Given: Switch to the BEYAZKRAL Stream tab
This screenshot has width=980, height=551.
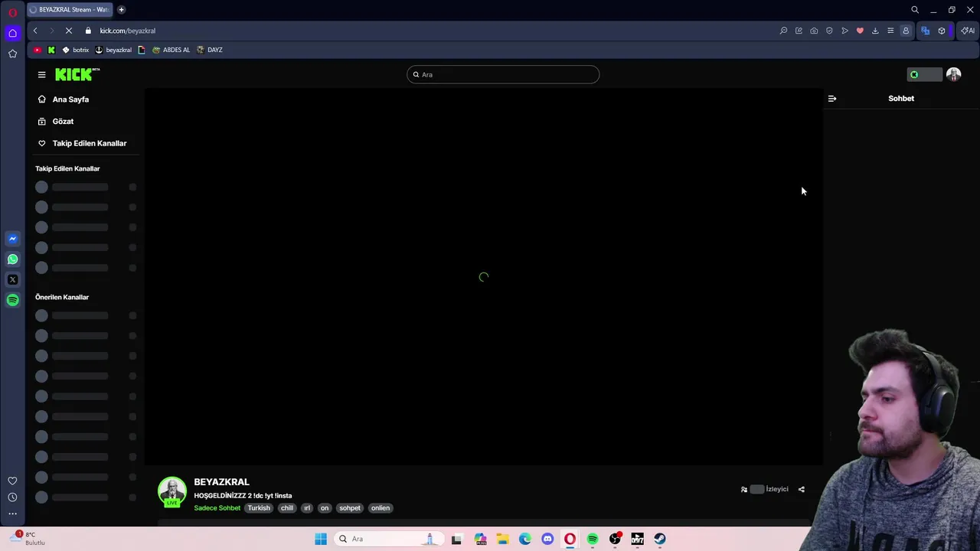Looking at the screenshot, I should 69,10.
